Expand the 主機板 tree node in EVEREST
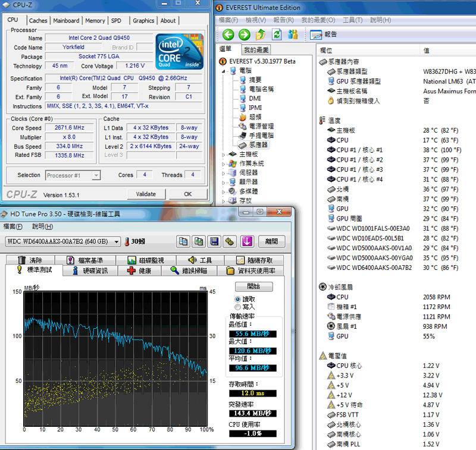 (224, 155)
